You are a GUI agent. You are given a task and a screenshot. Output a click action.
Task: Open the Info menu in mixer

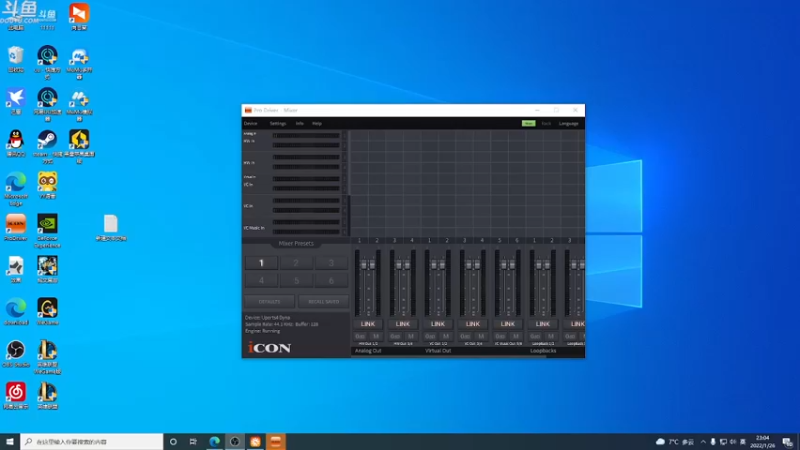[x=299, y=123]
